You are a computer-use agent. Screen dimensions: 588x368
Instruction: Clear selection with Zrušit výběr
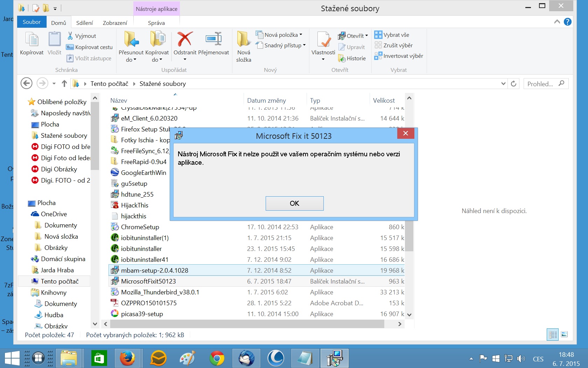coord(393,45)
